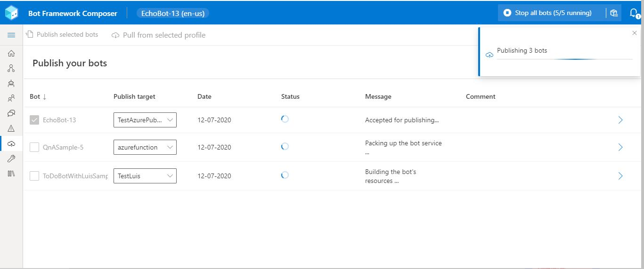Click Date column header
This screenshot has width=644, height=269.
pos(204,96)
